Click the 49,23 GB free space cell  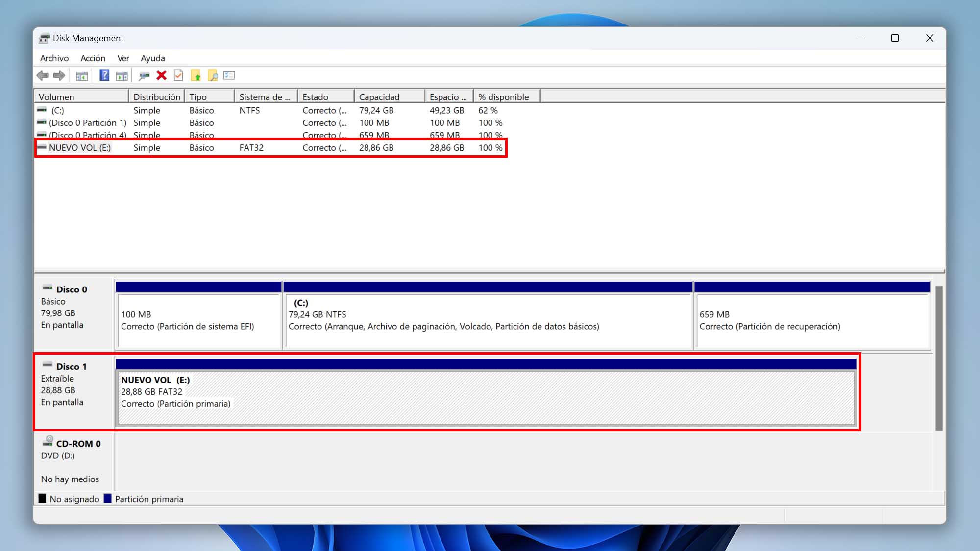pyautogui.click(x=447, y=110)
